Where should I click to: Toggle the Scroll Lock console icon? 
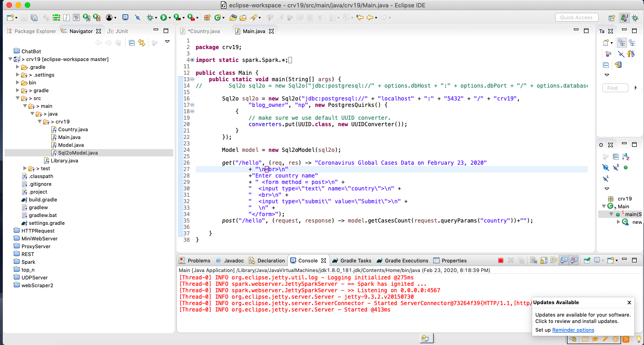pos(544,260)
